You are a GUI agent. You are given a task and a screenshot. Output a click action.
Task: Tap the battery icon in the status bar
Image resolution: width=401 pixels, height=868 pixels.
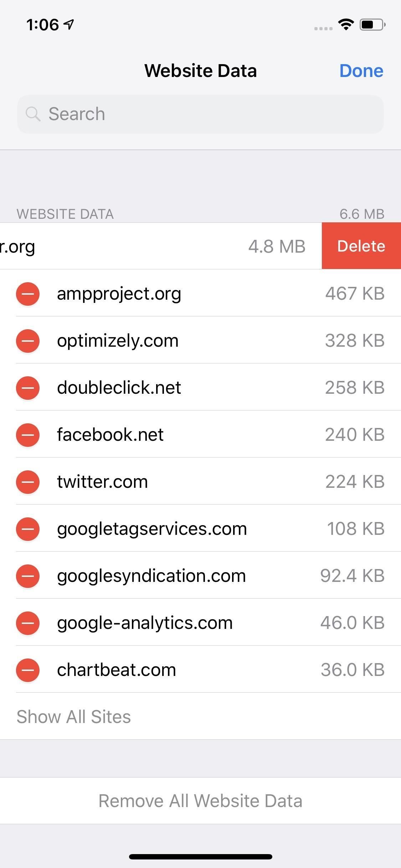click(371, 24)
